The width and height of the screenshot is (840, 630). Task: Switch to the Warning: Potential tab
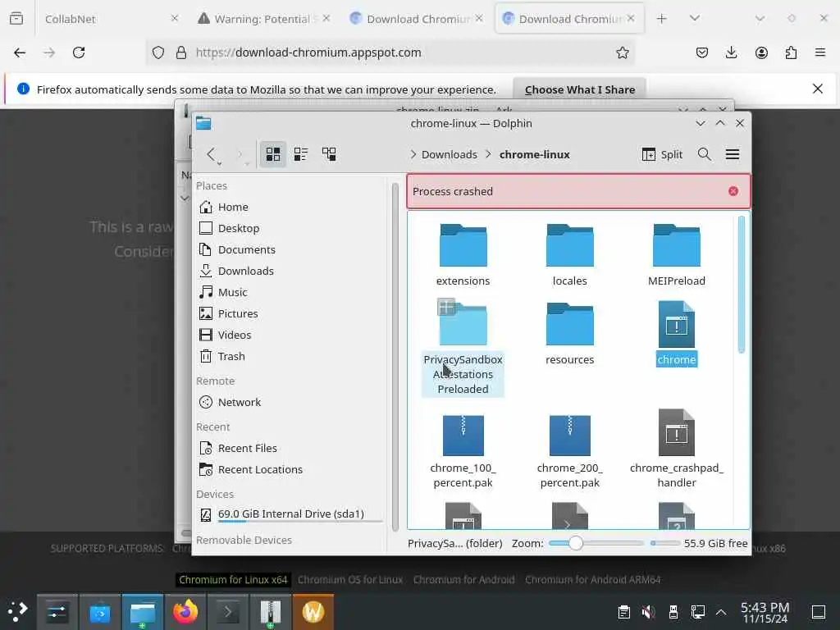[x=262, y=19]
